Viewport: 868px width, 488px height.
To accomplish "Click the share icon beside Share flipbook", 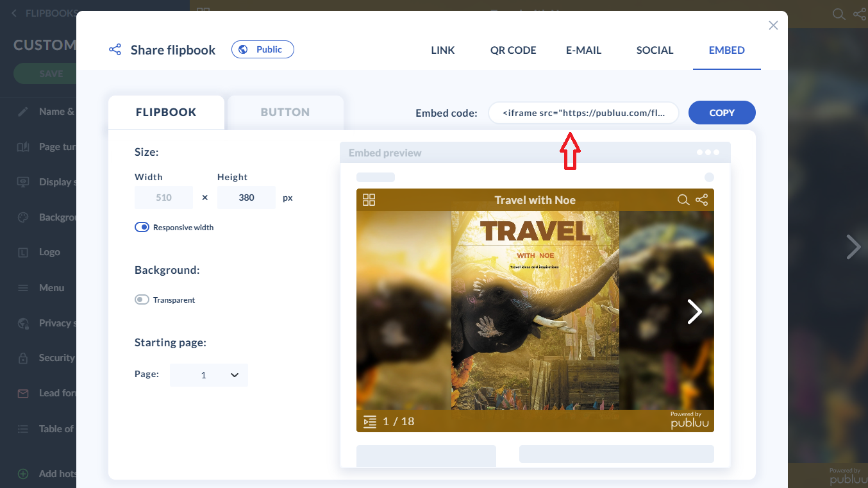I will [115, 49].
